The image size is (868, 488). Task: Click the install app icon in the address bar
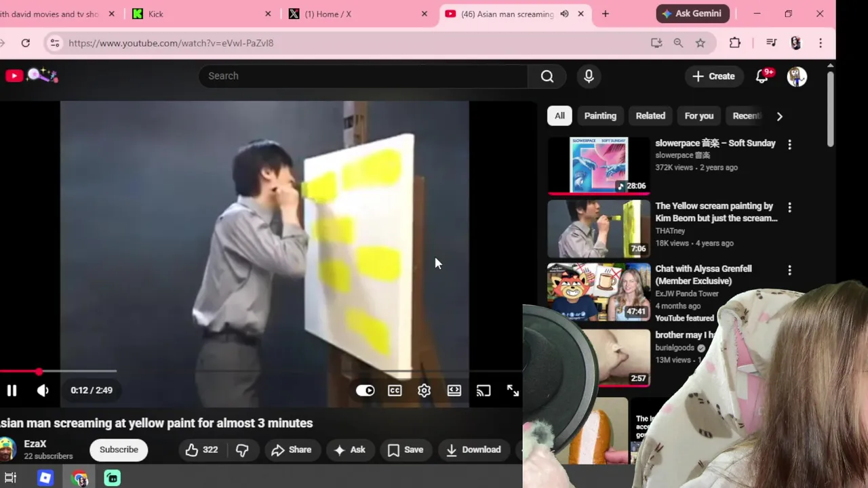click(x=656, y=43)
